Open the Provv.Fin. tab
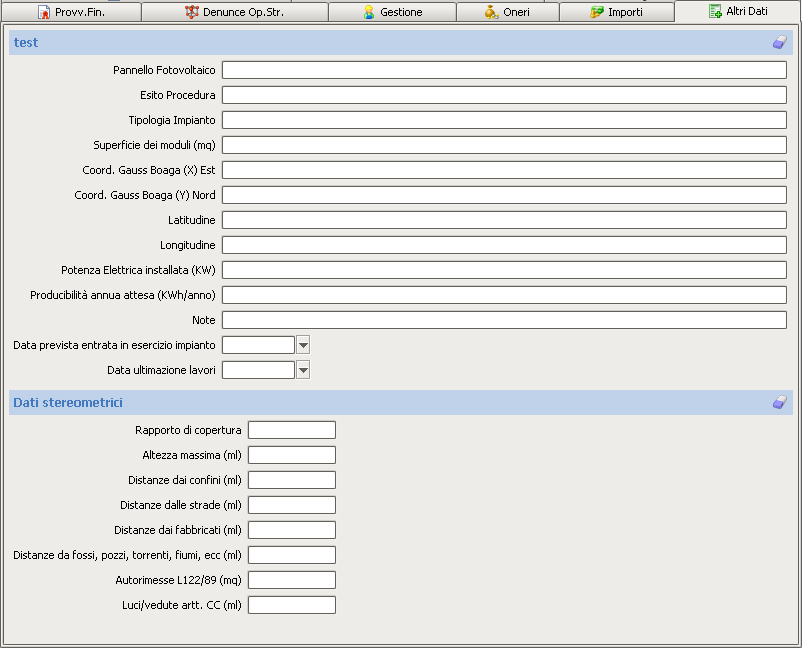802x648 pixels. 71,12
